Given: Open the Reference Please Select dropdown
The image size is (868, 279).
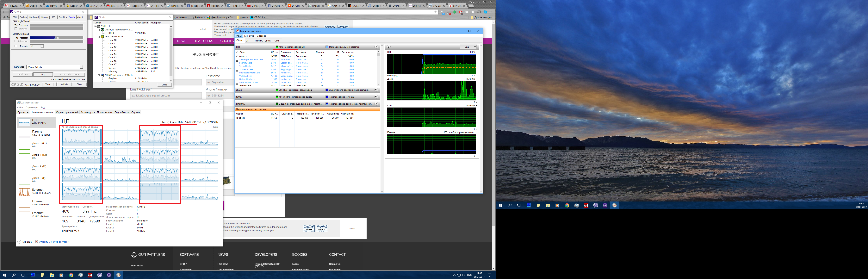Looking at the screenshot, I should click(x=55, y=67).
